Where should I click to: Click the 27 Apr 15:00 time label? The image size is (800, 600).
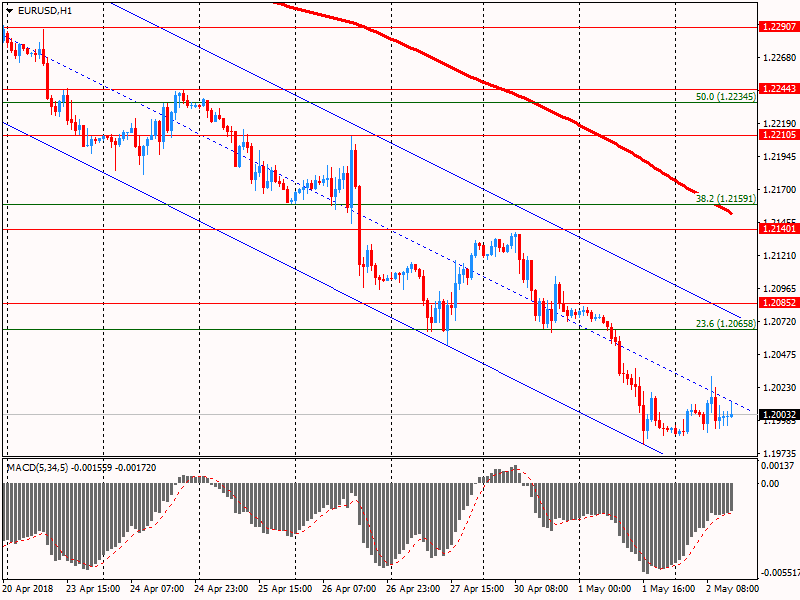pos(477,589)
